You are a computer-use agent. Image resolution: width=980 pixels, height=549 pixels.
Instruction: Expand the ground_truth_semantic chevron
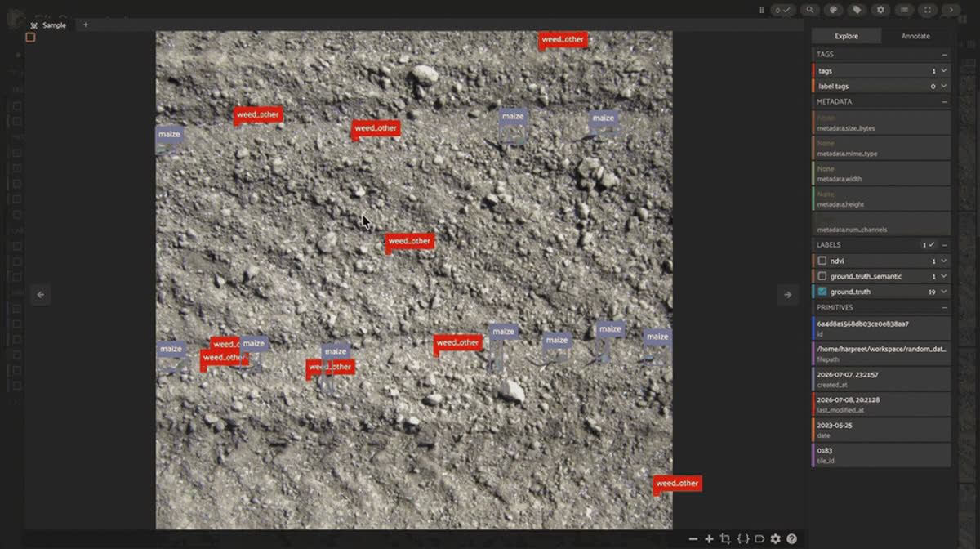click(x=944, y=276)
